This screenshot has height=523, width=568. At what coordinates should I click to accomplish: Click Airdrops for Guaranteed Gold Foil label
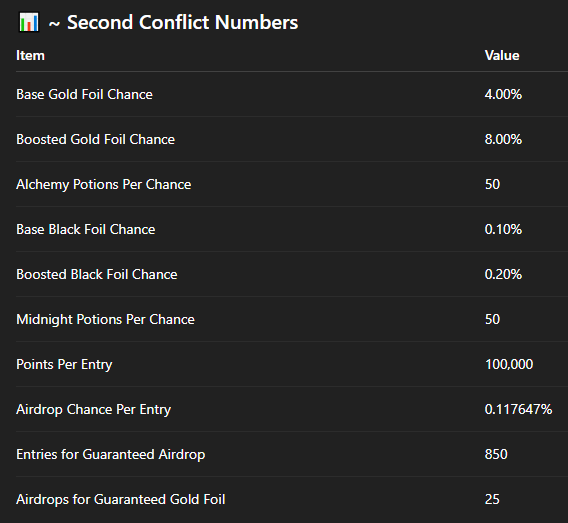click(x=121, y=499)
